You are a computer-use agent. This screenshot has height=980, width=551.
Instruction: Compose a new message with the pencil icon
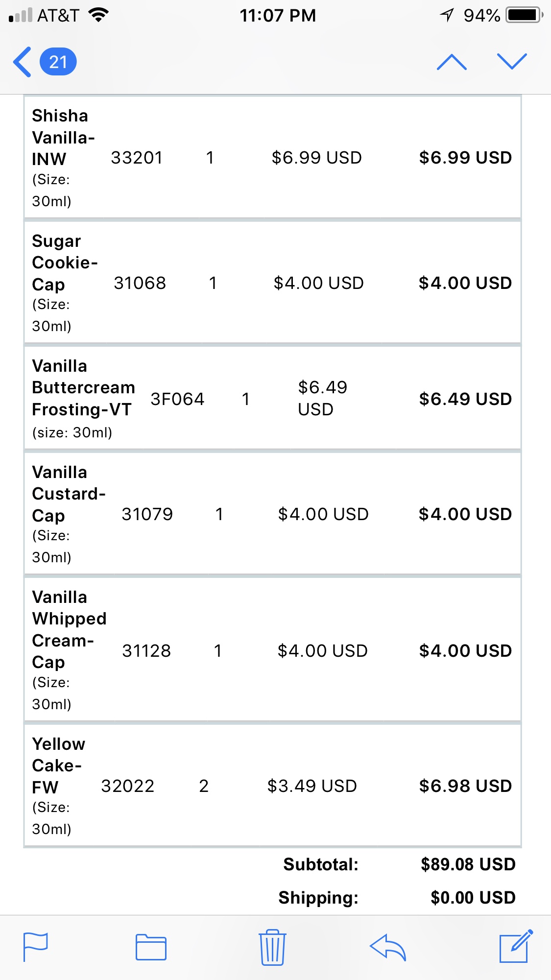pyautogui.click(x=515, y=946)
